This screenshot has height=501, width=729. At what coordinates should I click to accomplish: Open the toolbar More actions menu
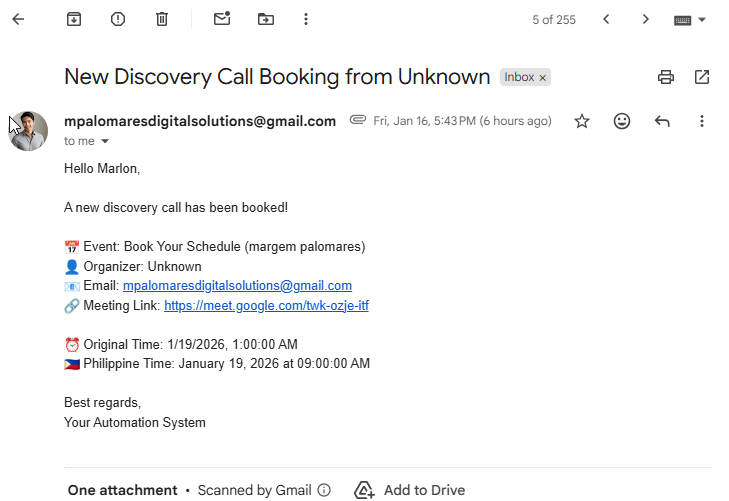[x=306, y=19]
